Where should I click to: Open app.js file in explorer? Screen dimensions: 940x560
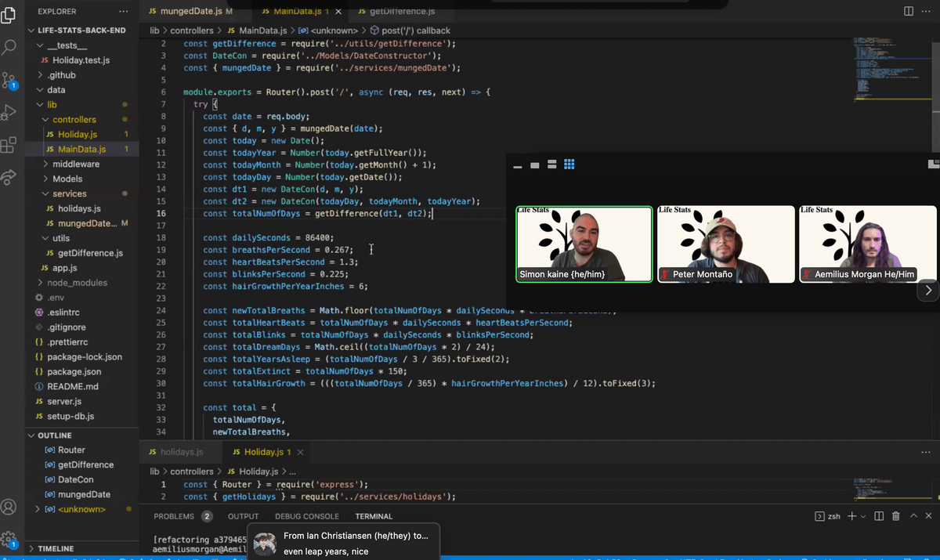(x=81, y=269)
